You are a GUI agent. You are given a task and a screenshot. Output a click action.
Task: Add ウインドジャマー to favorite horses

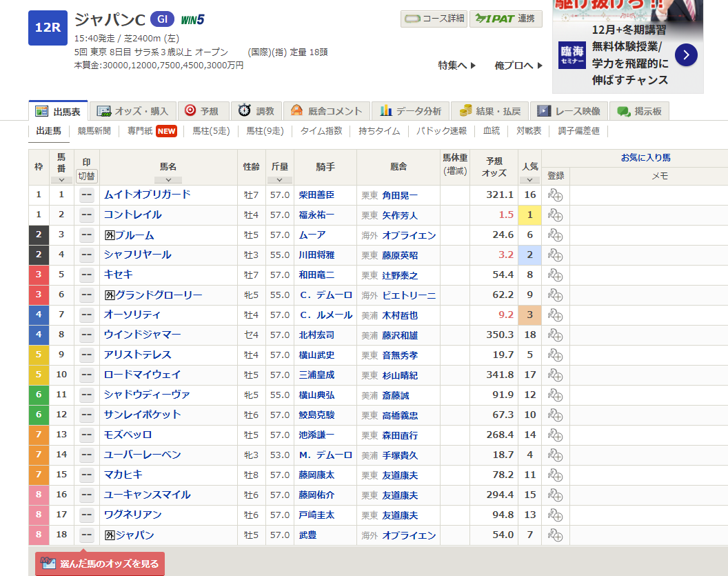555,335
